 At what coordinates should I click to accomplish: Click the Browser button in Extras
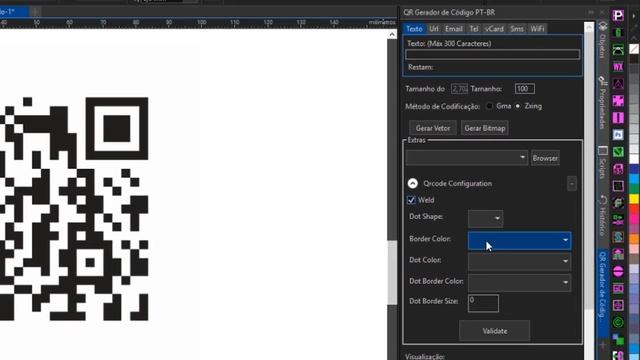point(545,158)
